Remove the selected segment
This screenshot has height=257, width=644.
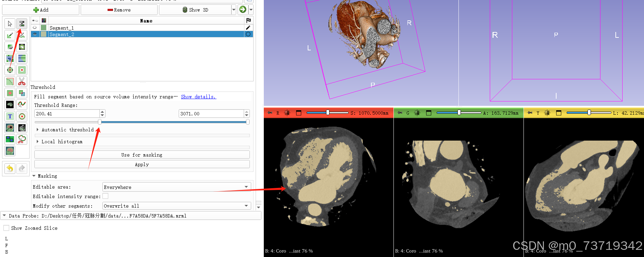pyautogui.click(x=119, y=10)
